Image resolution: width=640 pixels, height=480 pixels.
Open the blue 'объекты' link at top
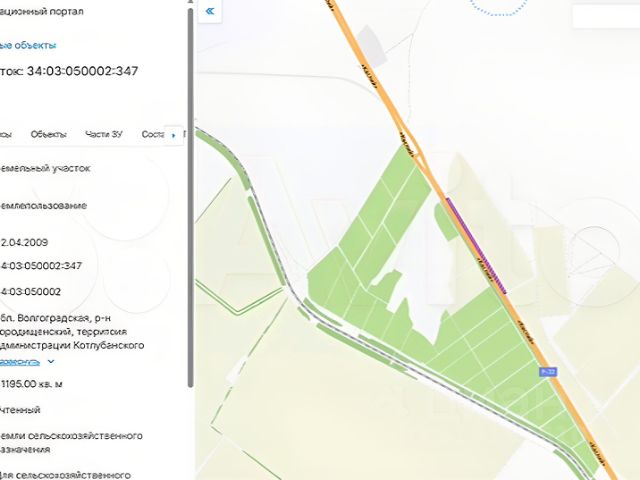[28, 45]
